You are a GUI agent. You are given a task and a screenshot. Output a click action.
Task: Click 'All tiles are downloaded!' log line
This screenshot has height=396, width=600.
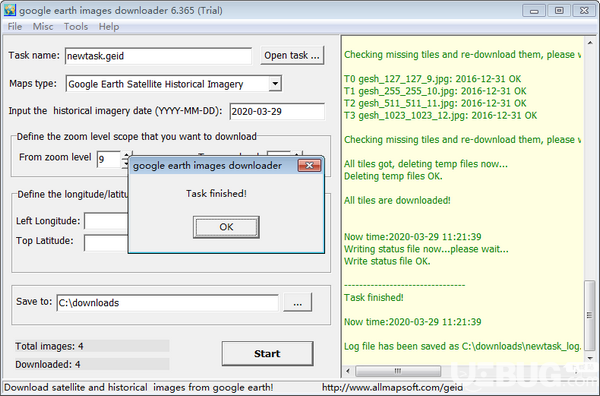397,200
